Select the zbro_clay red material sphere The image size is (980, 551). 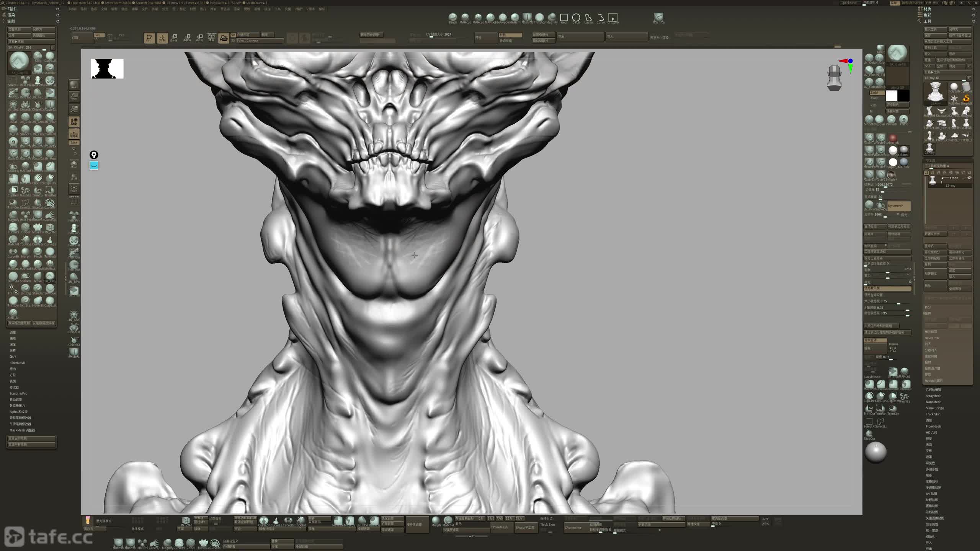(893, 138)
